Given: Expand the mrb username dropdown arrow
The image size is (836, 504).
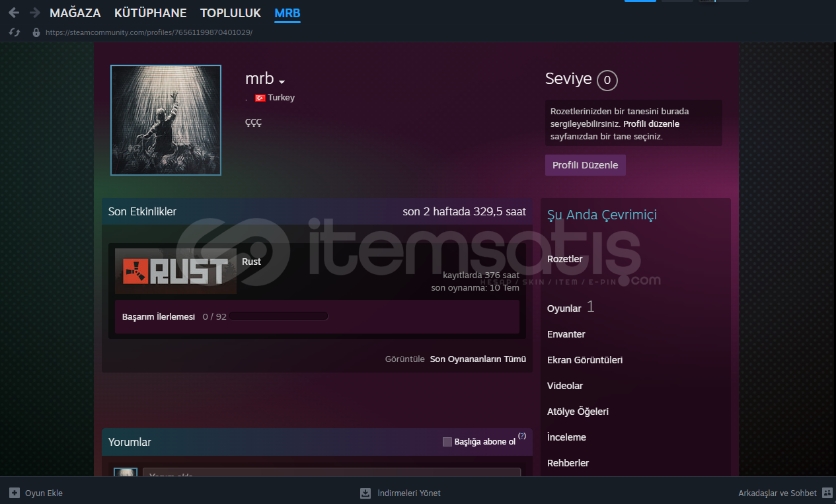Looking at the screenshot, I should coord(282,82).
